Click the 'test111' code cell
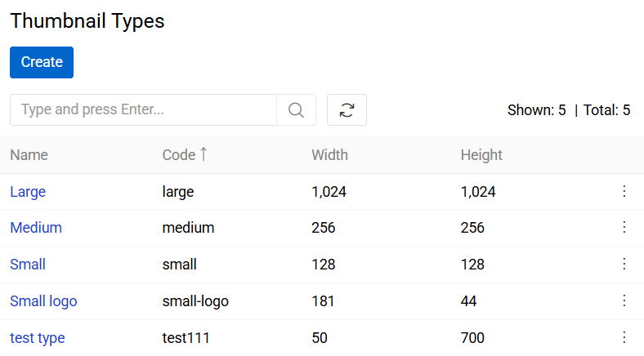This screenshot has height=356, width=644. click(186, 338)
